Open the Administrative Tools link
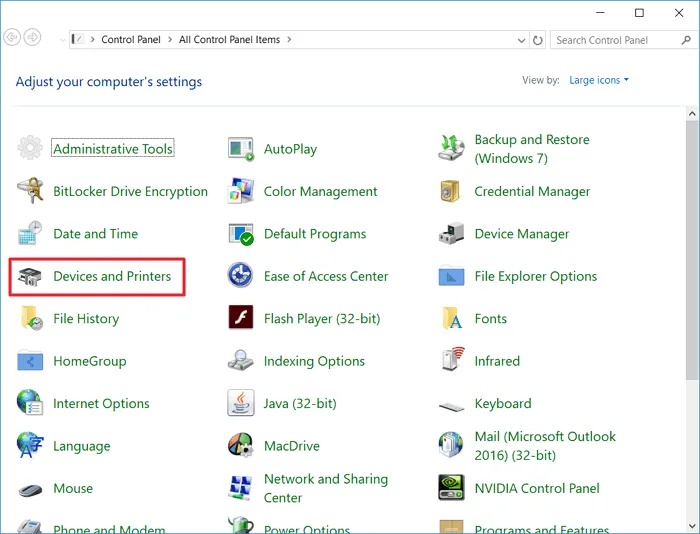Screen dimensions: 700x534 pos(113,149)
